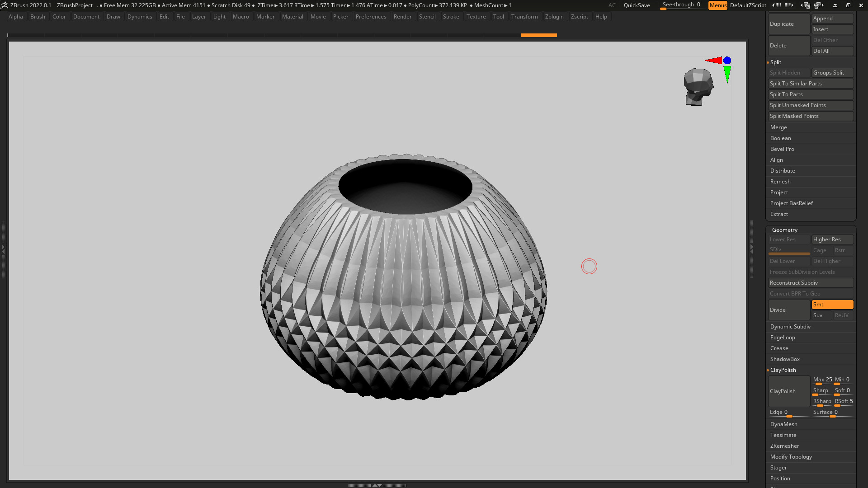Click the Higher Res button
The image size is (868, 488).
(x=832, y=239)
